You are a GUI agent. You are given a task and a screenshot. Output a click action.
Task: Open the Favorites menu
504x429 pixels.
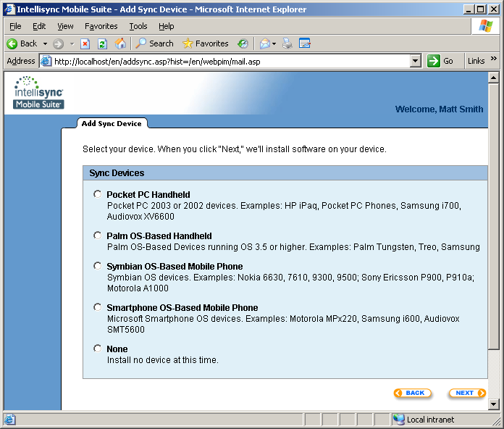101,26
